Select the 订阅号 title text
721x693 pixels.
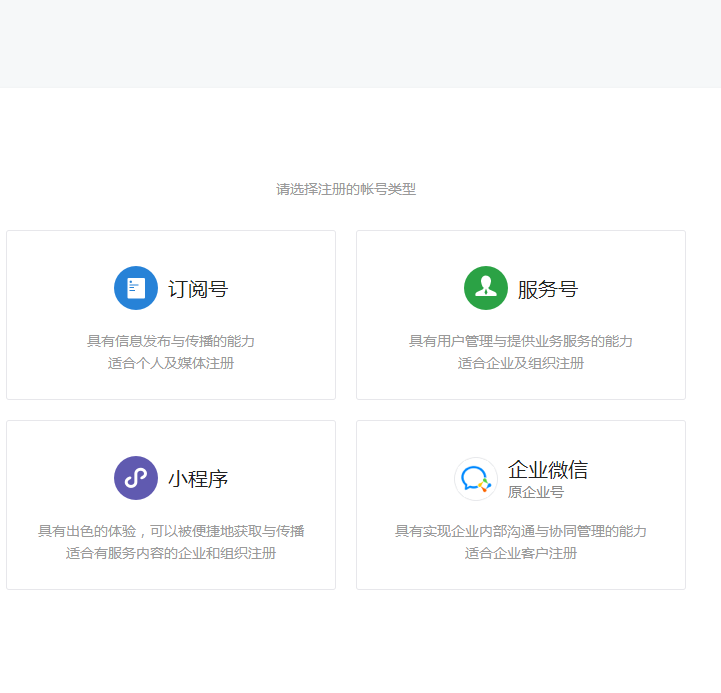coord(198,289)
